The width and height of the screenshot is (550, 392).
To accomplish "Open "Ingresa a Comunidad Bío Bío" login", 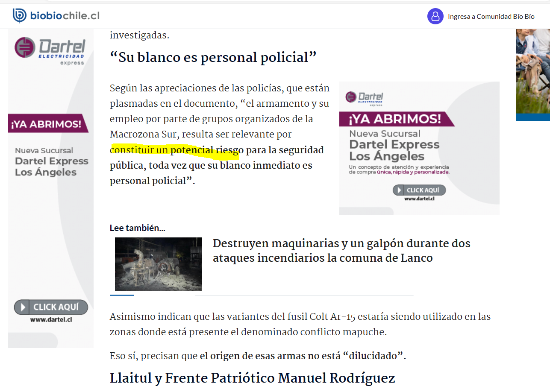I will 491,17.
